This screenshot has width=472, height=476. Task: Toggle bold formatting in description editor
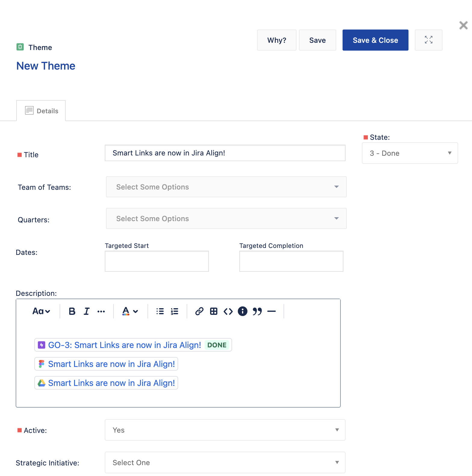coord(72,311)
